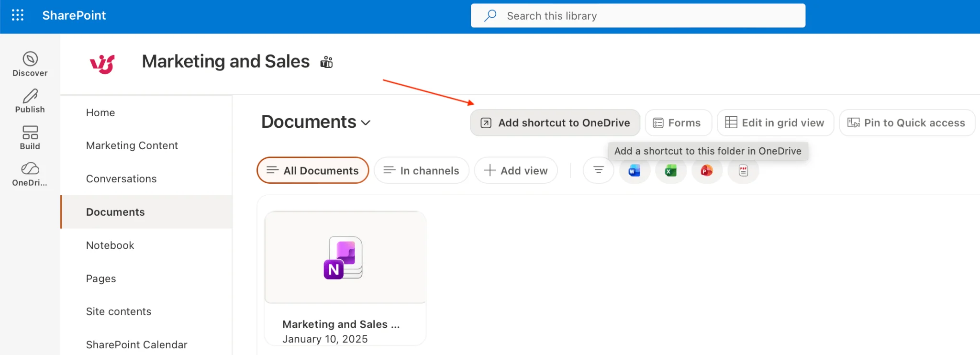
Task: Select the All Documents view
Action: coord(312,170)
